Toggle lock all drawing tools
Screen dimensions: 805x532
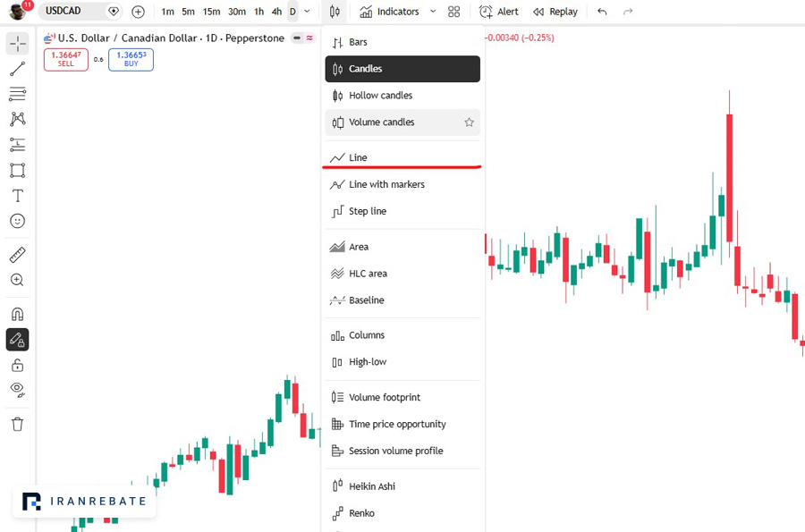point(18,366)
